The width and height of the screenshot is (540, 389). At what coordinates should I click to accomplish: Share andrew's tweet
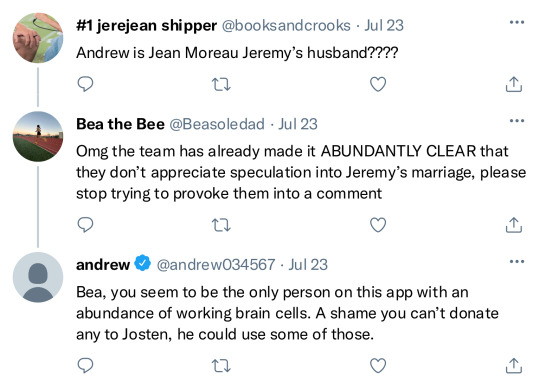tap(514, 366)
